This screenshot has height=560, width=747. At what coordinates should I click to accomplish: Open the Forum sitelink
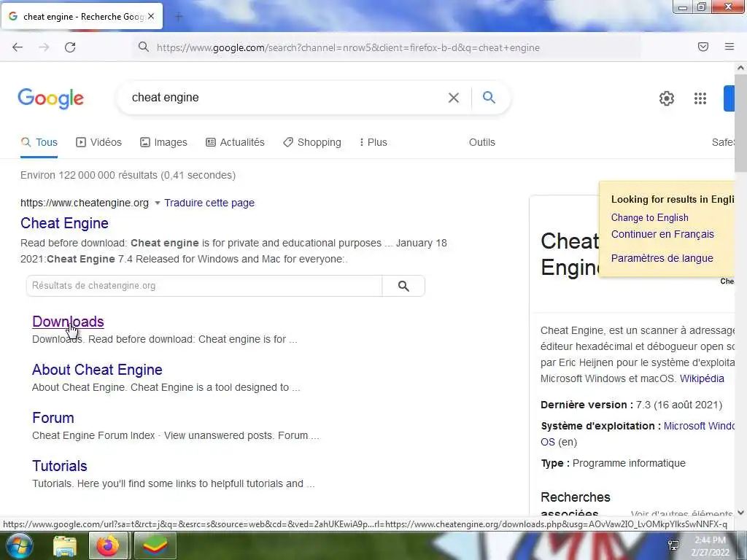[x=53, y=418]
